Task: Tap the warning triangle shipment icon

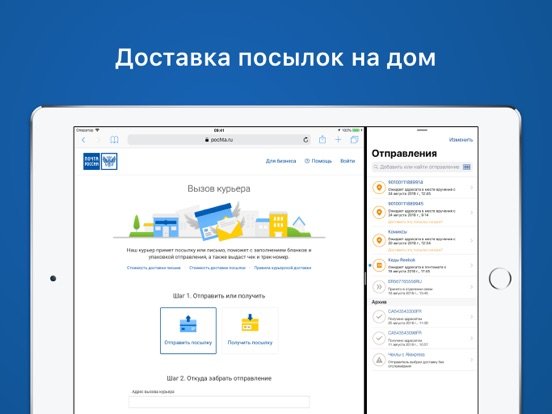Action: (379, 360)
